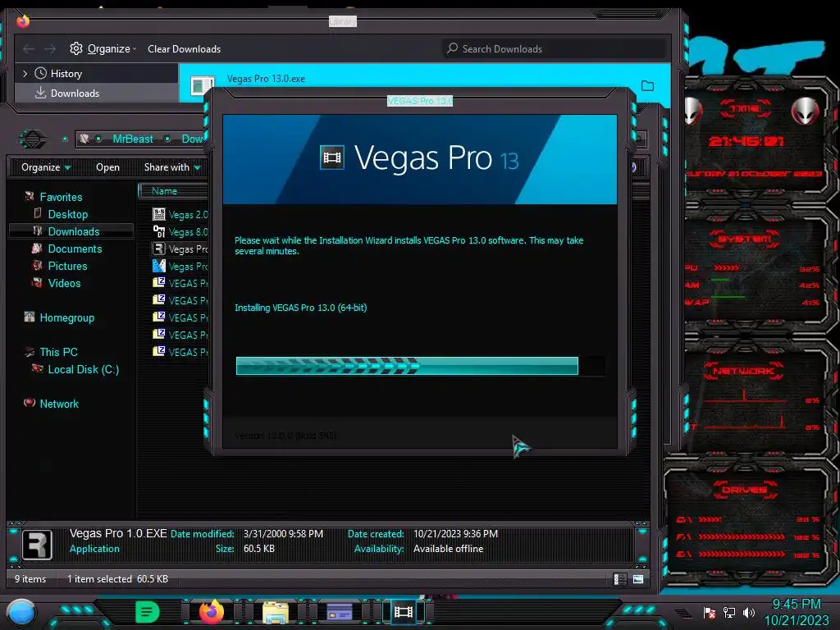Click Open in Explorer toolbar
The width and height of the screenshot is (840, 630).
coord(107,167)
